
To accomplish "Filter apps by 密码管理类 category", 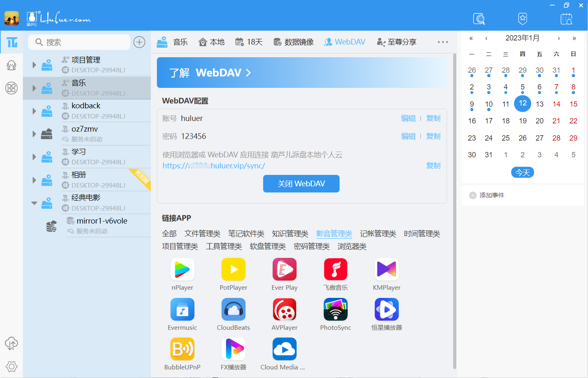I will (312, 246).
